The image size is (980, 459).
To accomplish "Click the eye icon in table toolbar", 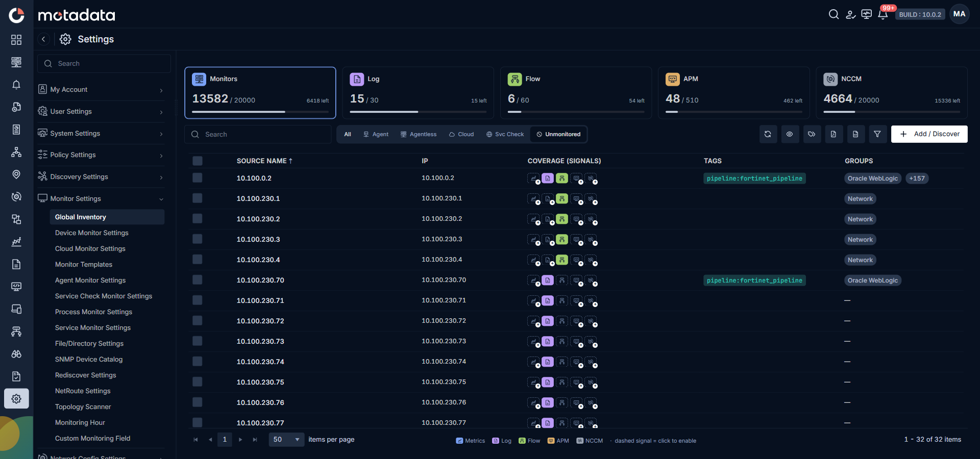I will click(x=790, y=134).
